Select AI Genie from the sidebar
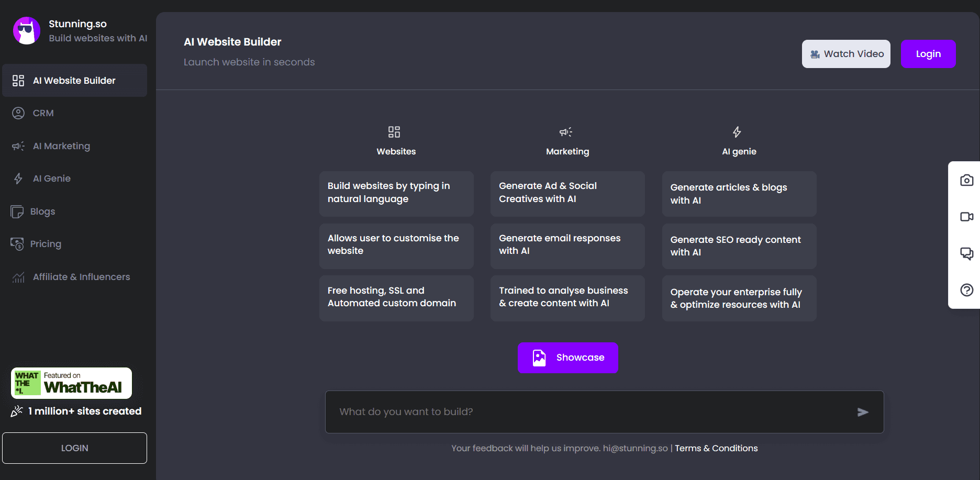 coord(51,178)
